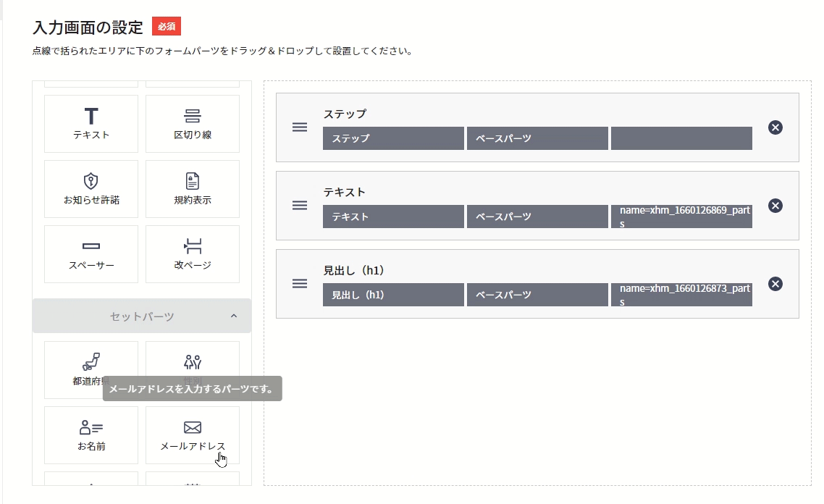Click the お知らせ許諾 shield icon
This screenshot has width=824, height=504.
tap(91, 188)
